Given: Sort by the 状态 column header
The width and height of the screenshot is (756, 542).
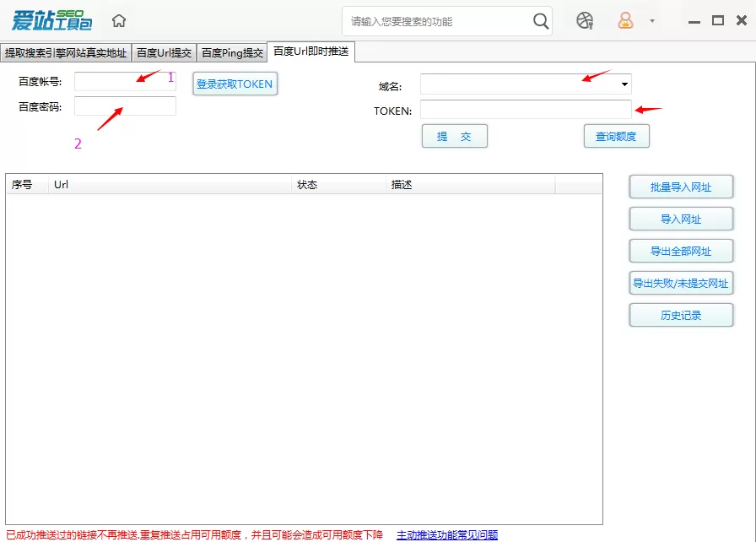Looking at the screenshot, I should coord(338,185).
